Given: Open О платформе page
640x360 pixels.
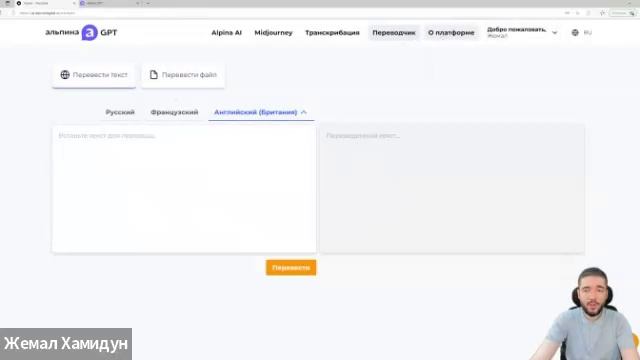Looking at the screenshot, I should point(451,33).
